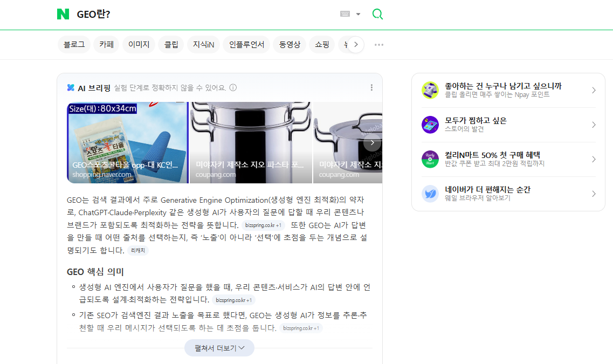
Task: Click the chevron on the 모두가 찜하고 싶은 row
Action: click(594, 125)
